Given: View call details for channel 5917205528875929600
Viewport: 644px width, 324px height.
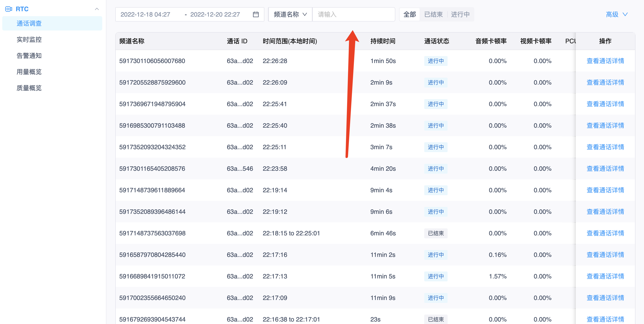Looking at the screenshot, I should 605,82.
